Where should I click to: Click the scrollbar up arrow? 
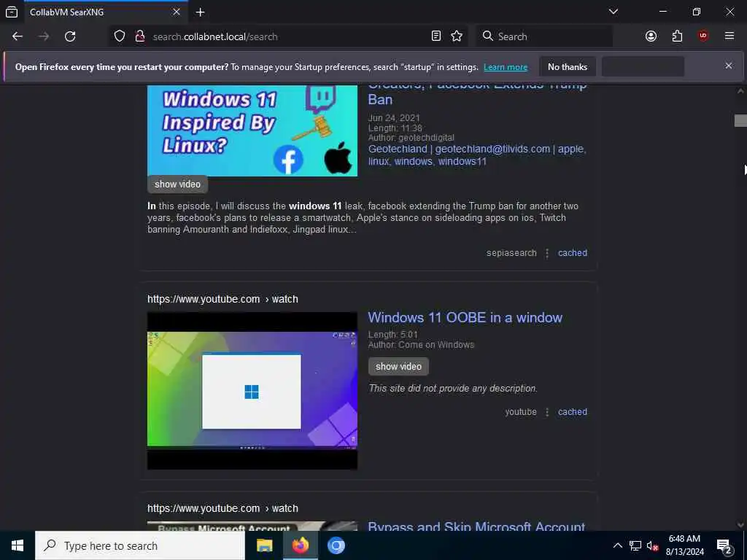pos(740,90)
